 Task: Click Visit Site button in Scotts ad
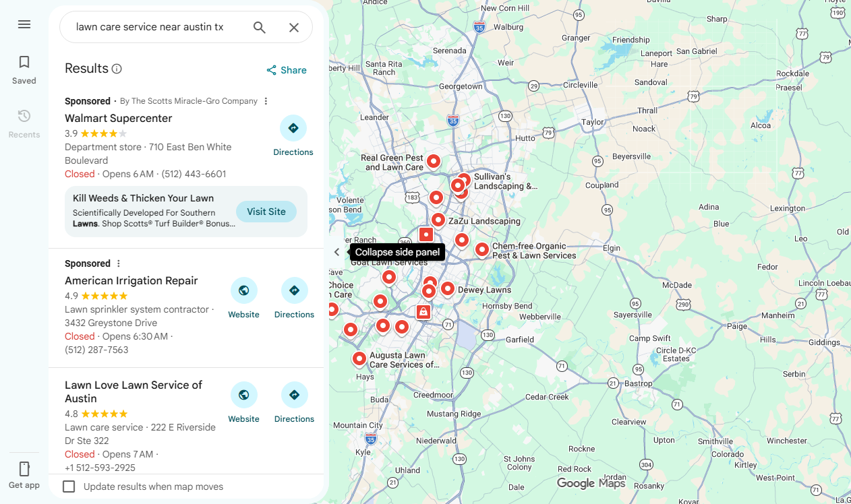(x=266, y=212)
